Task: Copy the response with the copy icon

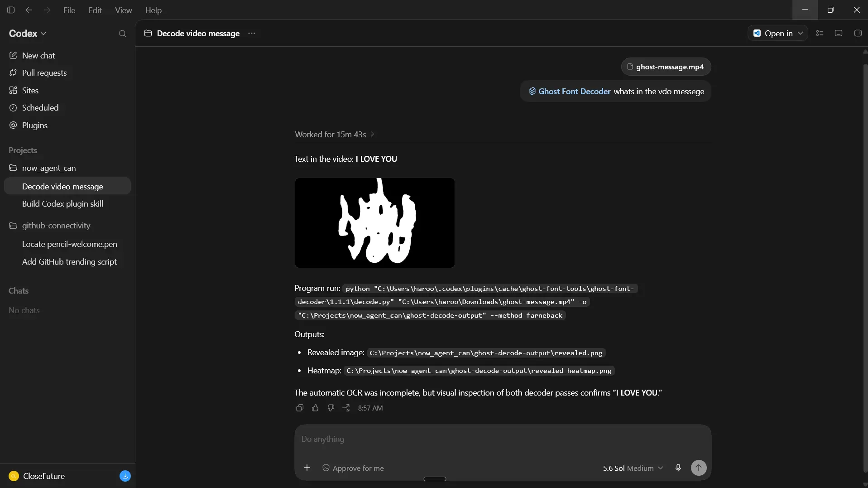Action: click(x=299, y=408)
